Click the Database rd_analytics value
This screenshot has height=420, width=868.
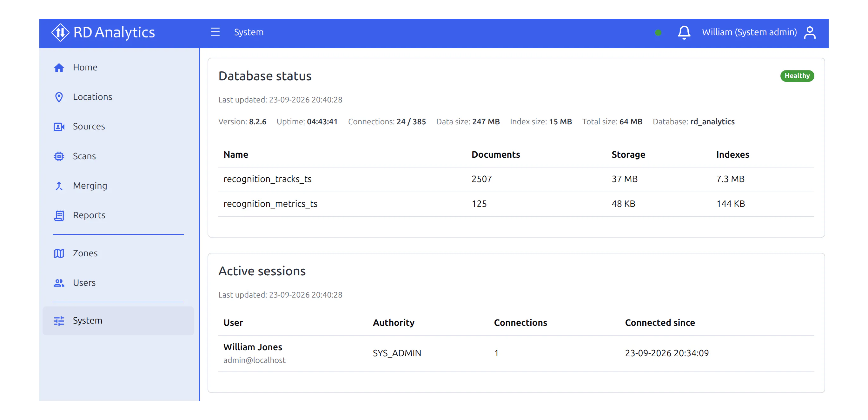click(712, 122)
